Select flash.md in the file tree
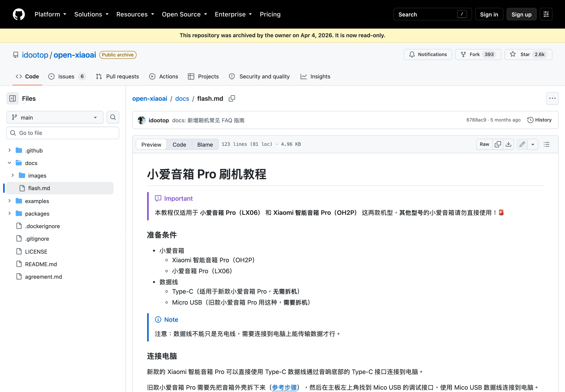This screenshot has width=565, height=392. coord(60,188)
